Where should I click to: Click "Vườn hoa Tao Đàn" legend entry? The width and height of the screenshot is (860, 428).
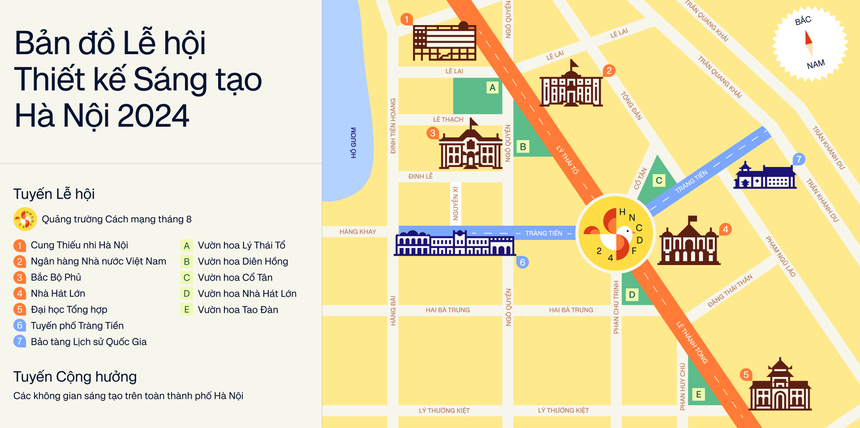click(237, 309)
